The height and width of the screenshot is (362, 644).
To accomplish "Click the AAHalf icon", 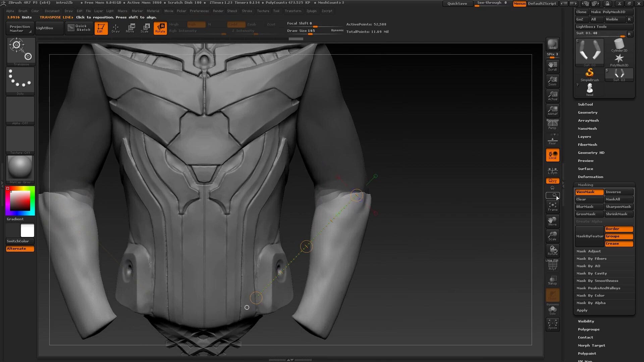I will click(552, 110).
